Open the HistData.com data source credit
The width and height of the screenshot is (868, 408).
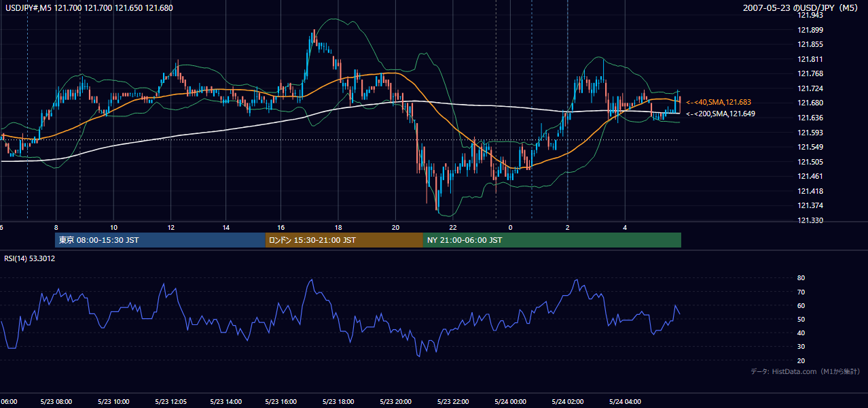(x=805, y=371)
